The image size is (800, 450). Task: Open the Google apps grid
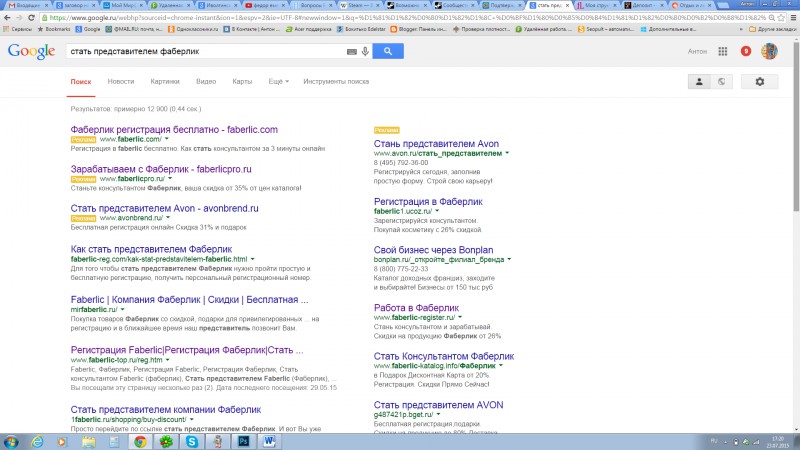(722, 51)
